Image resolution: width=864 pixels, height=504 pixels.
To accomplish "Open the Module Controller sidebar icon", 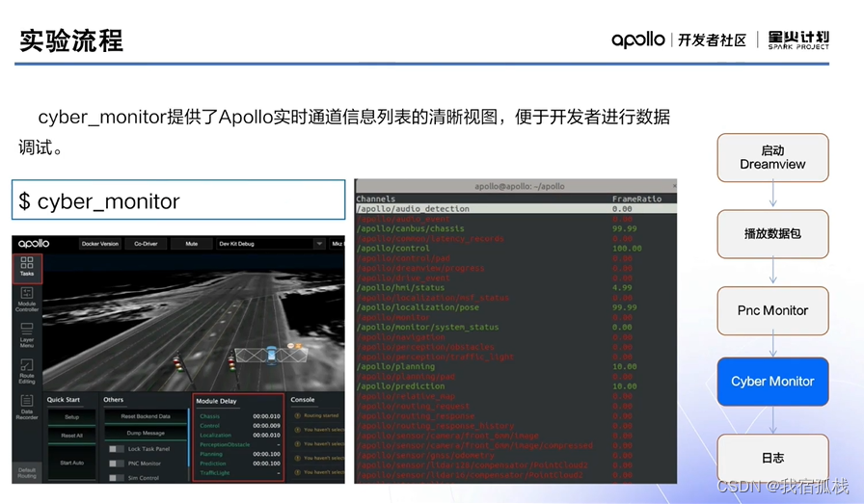I will 27,300.
